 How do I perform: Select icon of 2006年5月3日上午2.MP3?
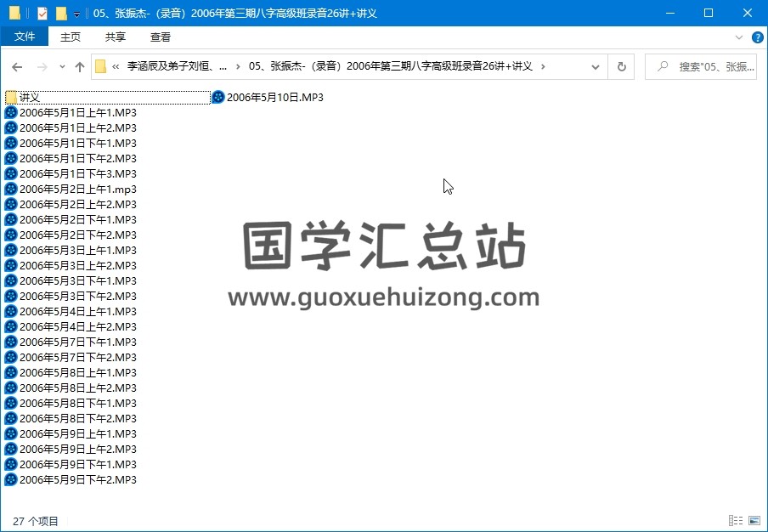pyautogui.click(x=11, y=265)
